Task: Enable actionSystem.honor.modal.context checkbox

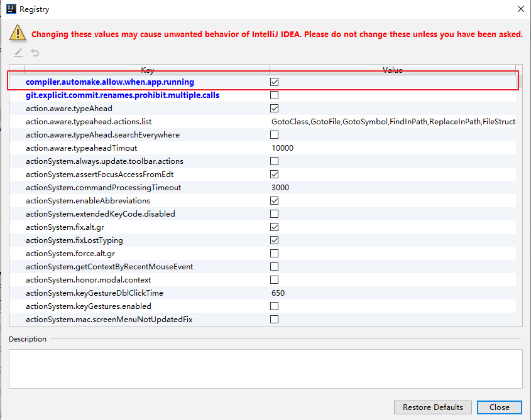Action: tap(275, 280)
